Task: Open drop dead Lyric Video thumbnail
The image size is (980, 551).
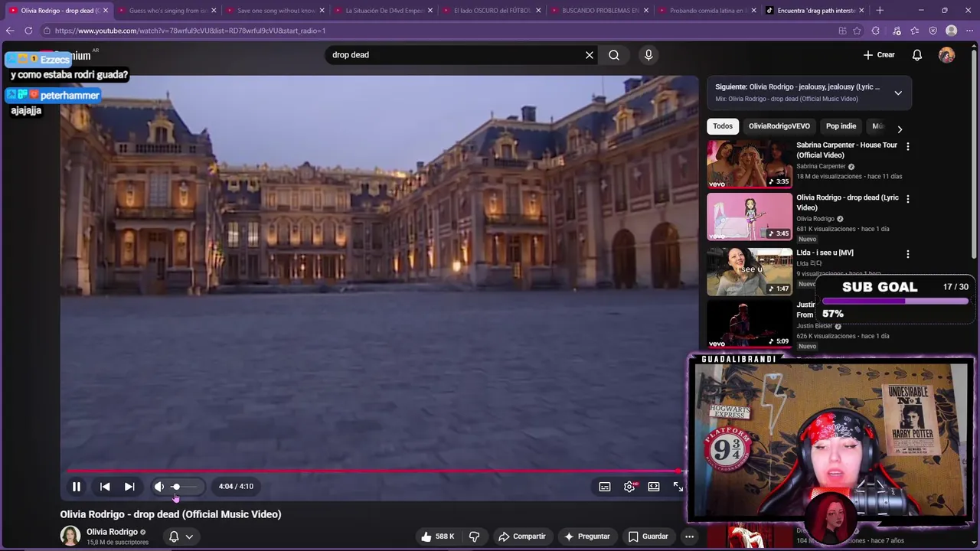Action: [x=750, y=217]
